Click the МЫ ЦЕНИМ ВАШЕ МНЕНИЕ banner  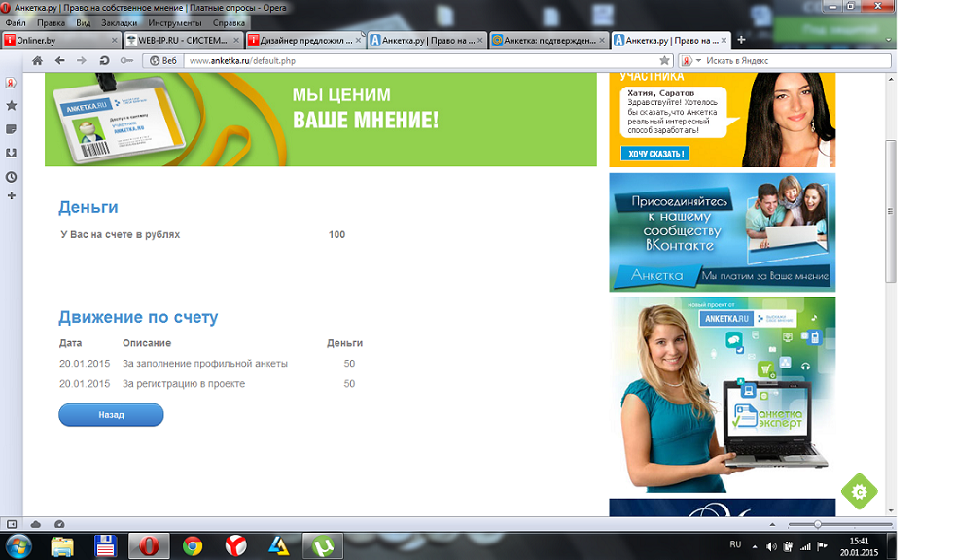(321, 120)
